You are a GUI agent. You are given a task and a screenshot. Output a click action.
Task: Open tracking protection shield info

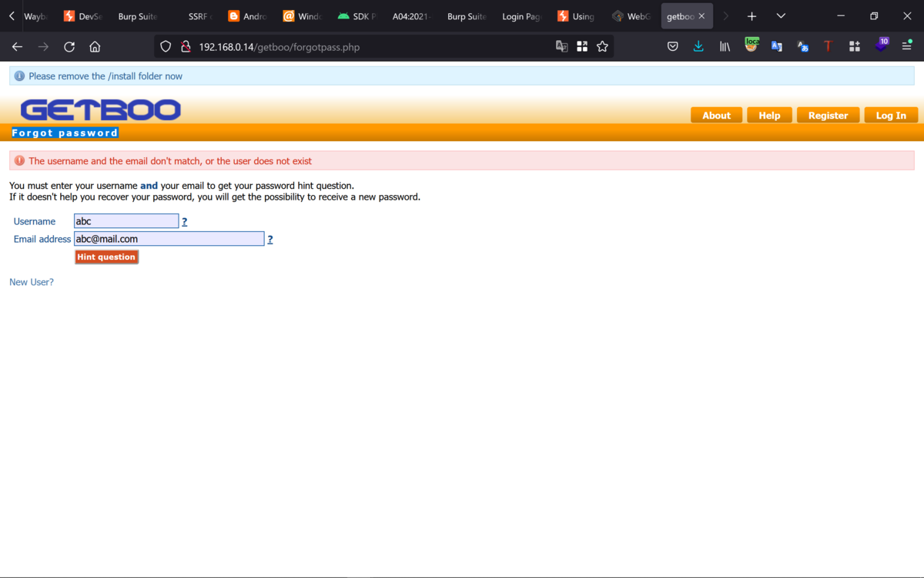166,47
